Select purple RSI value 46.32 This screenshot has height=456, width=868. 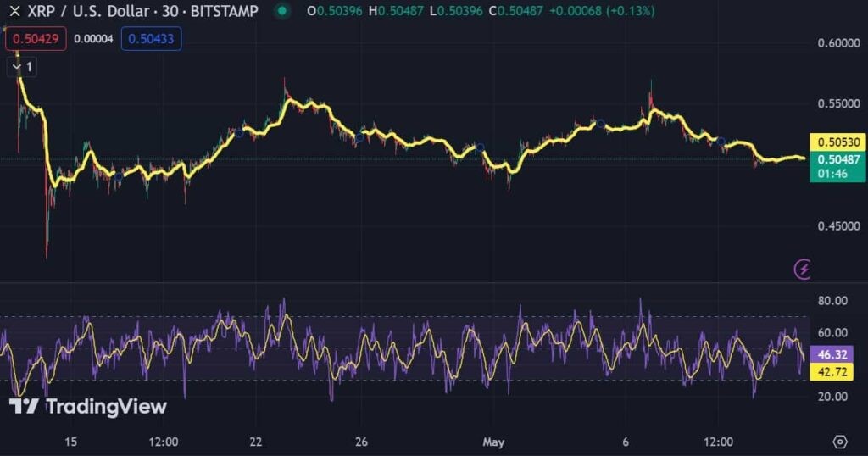(x=832, y=354)
